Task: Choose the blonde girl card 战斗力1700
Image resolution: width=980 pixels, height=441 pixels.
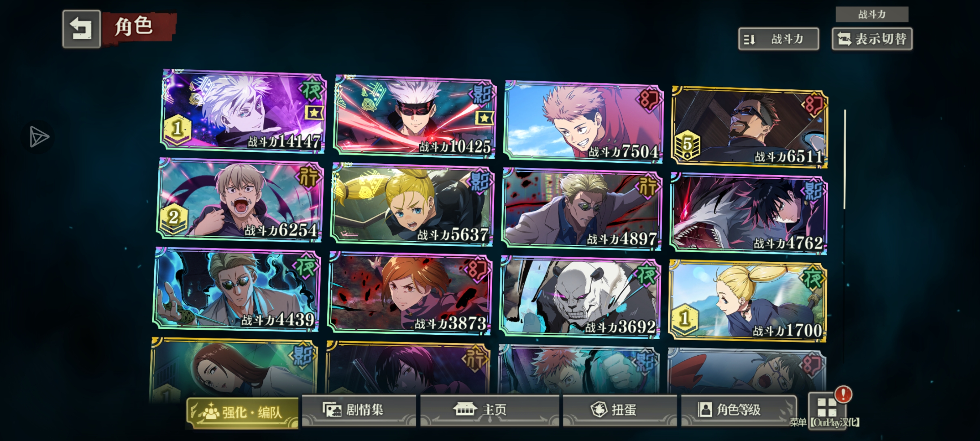Action: tap(747, 301)
